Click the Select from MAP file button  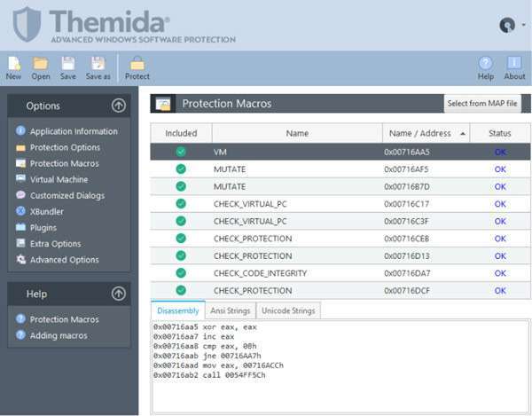pos(481,104)
